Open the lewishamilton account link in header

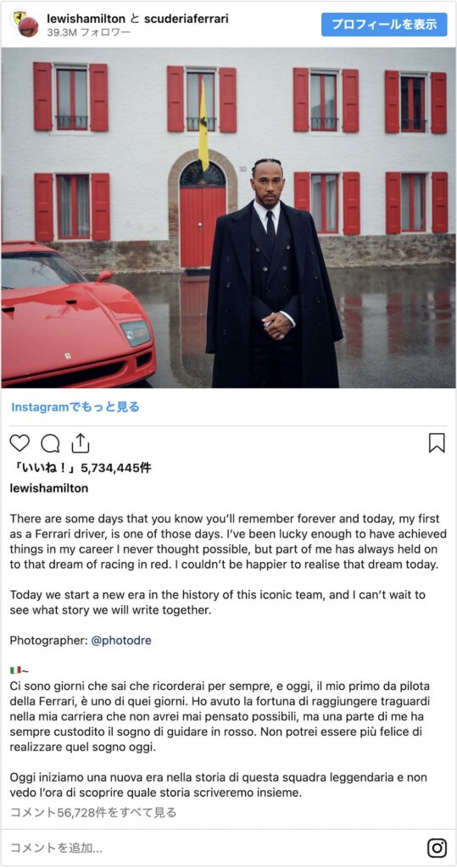86,19
